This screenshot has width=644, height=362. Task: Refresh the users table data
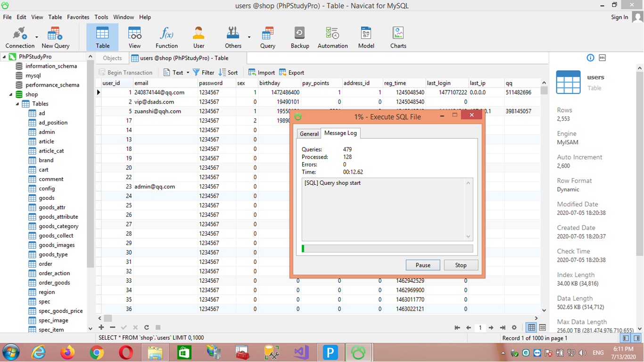coord(147,327)
